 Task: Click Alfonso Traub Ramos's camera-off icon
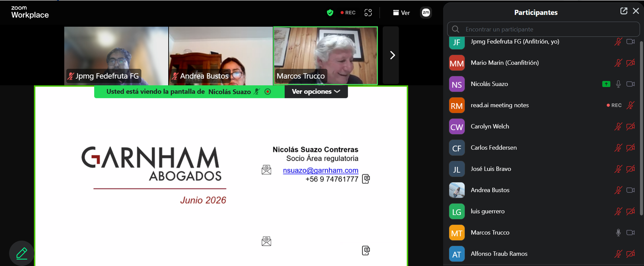[631, 254]
